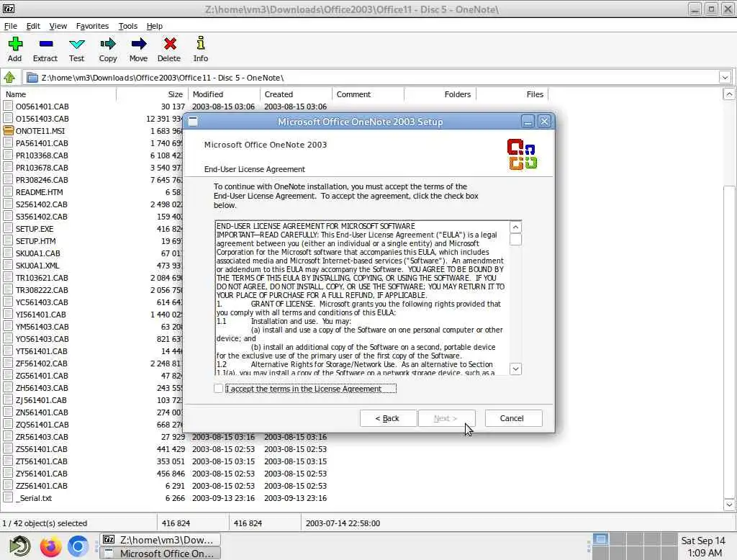Open the address bar path dropdown
The height and width of the screenshot is (560, 737).
725,78
